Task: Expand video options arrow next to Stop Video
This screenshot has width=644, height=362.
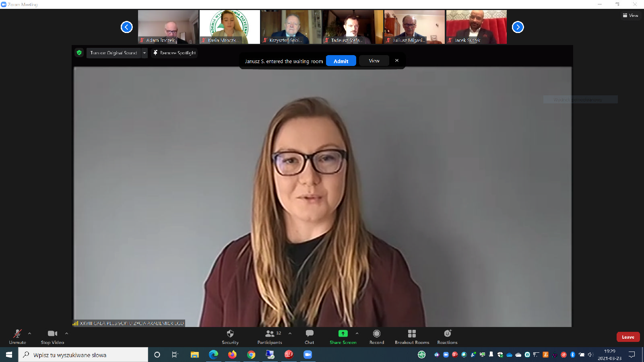Action: (x=66, y=333)
